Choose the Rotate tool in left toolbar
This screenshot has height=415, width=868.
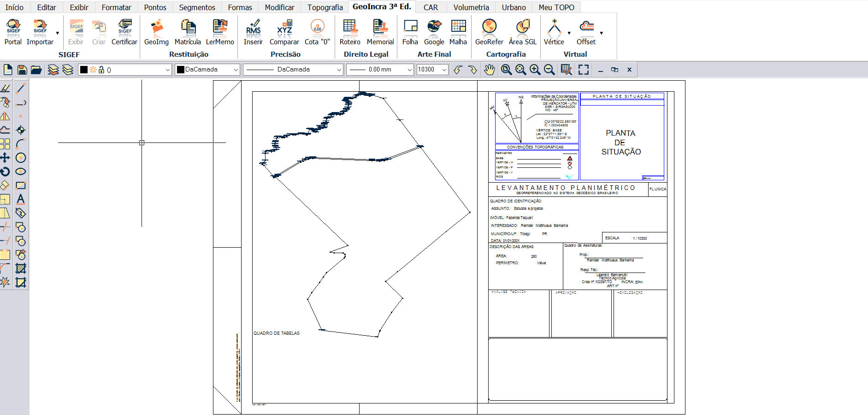pos(5,172)
